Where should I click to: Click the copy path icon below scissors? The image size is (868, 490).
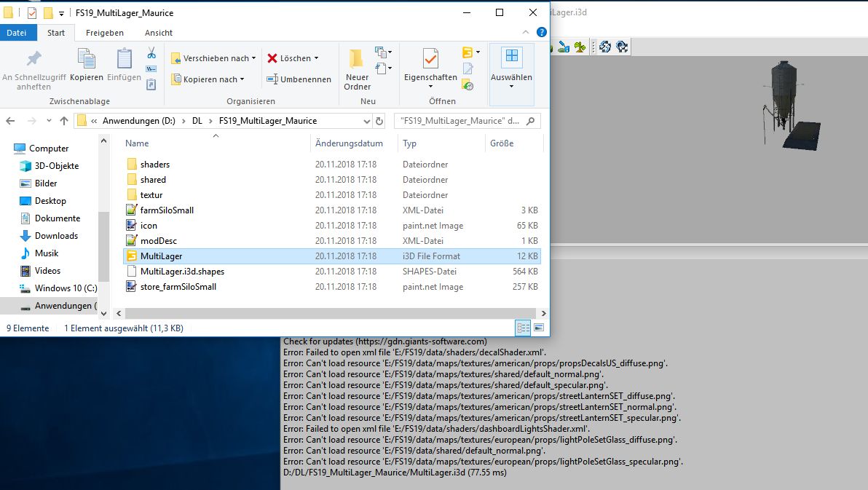151,69
